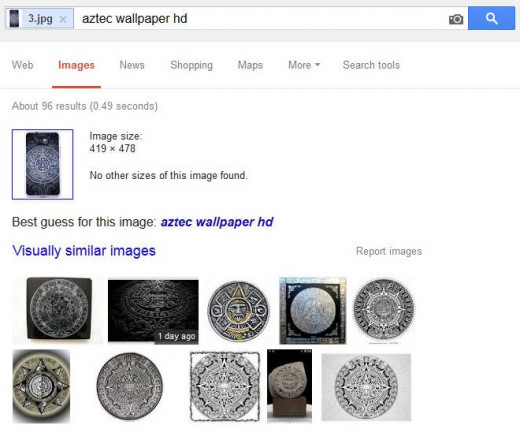Remove the 3.jpg image chip

pos(63,19)
